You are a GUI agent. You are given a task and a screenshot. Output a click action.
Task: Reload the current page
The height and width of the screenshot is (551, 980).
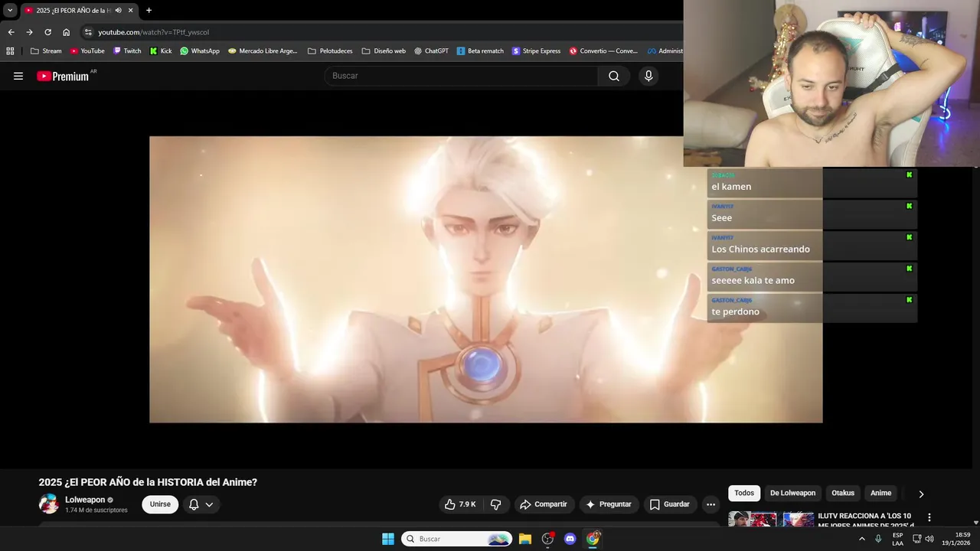point(47,32)
